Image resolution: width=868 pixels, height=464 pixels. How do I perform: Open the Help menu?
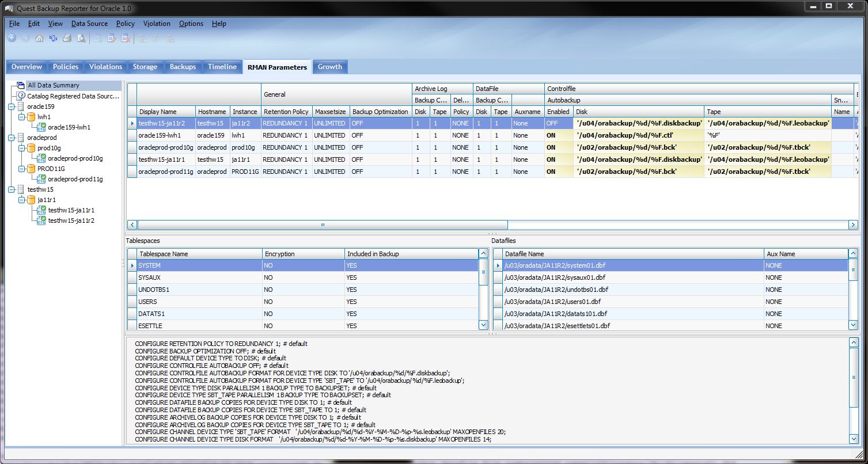tap(219, 24)
